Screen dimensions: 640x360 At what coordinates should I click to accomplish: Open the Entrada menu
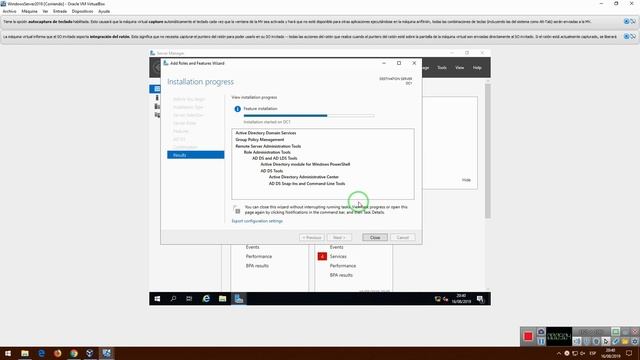click(x=60, y=11)
